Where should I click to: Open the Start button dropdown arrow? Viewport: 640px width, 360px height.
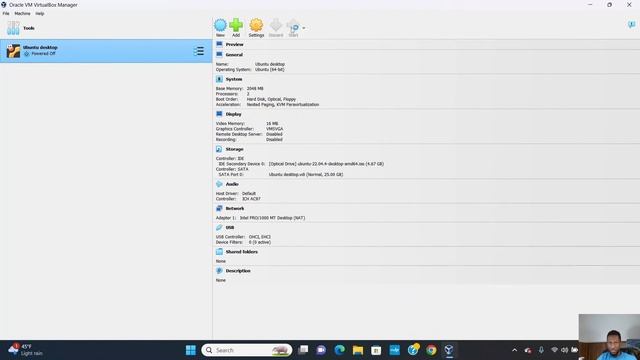(304, 28)
